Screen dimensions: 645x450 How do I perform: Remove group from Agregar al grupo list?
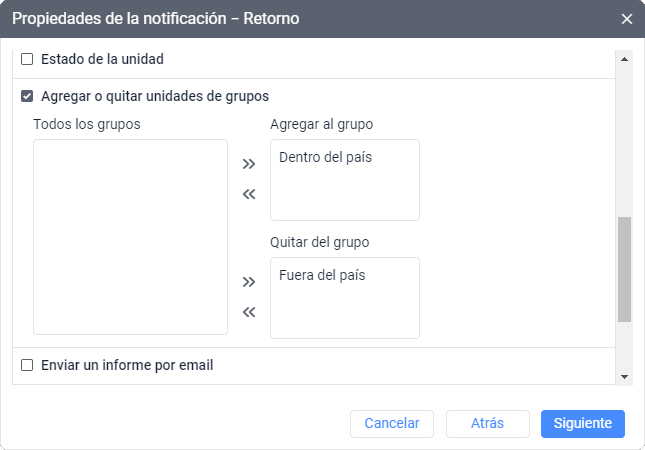click(249, 194)
